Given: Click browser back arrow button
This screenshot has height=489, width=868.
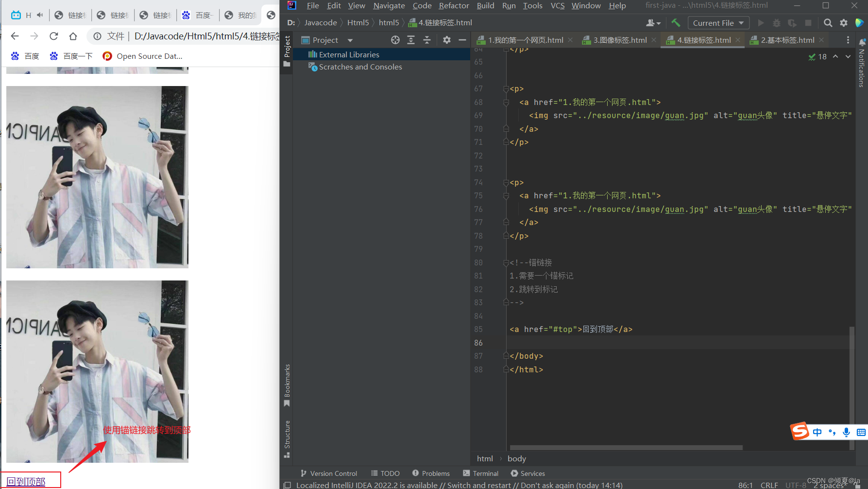Looking at the screenshot, I should click(15, 36).
